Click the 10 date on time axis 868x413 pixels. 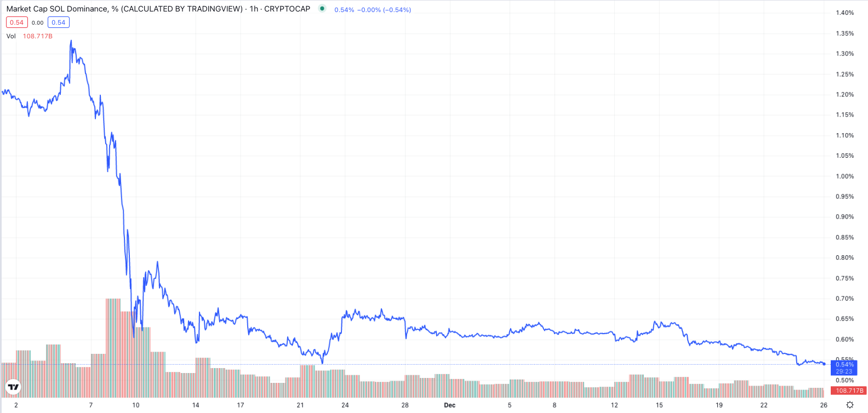[x=136, y=405]
